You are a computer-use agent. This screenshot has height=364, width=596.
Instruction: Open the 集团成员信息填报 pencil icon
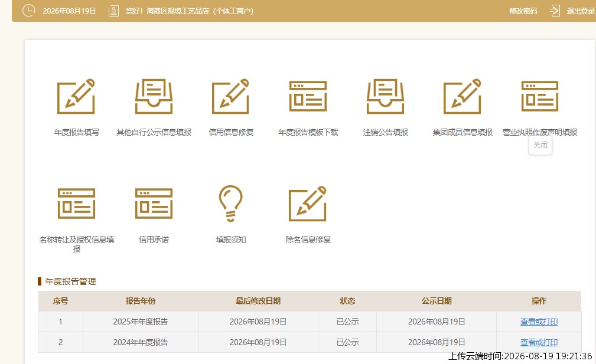462,96
